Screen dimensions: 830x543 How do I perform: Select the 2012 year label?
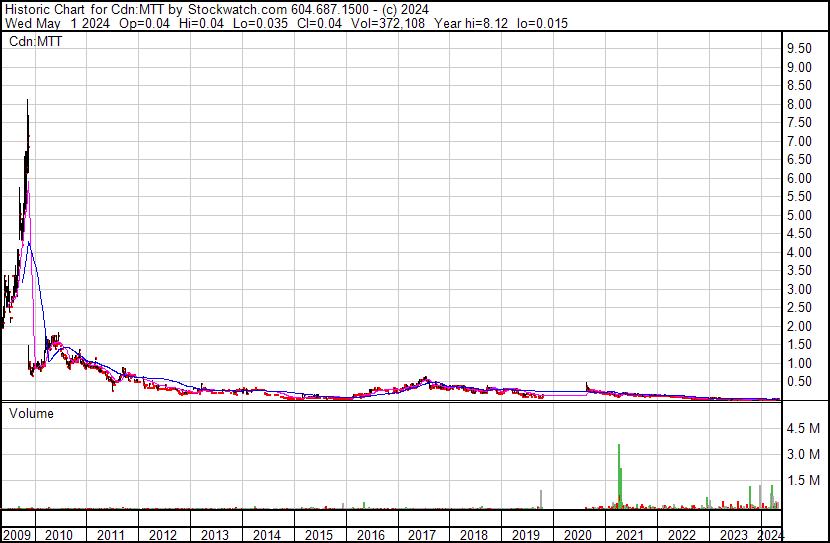(163, 534)
